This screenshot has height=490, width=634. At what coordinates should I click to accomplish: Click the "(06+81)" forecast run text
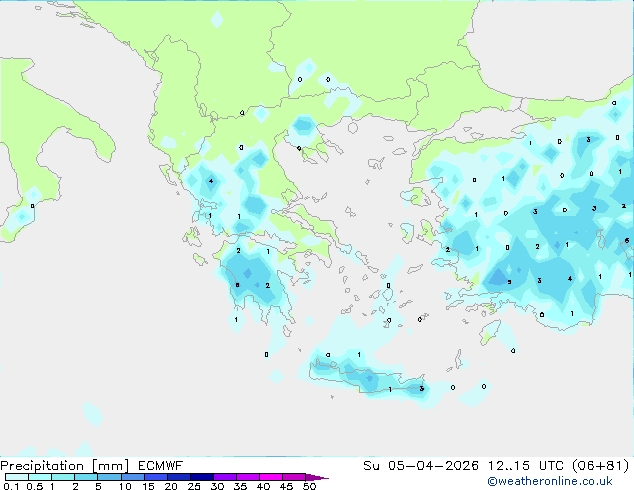(x=601, y=466)
